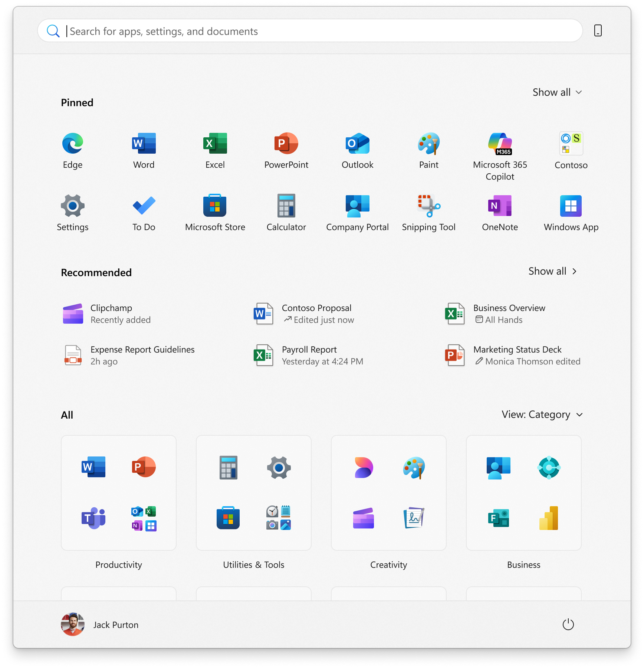This screenshot has width=644, height=668.
Task: Click the search box for apps and documents
Action: tap(310, 31)
